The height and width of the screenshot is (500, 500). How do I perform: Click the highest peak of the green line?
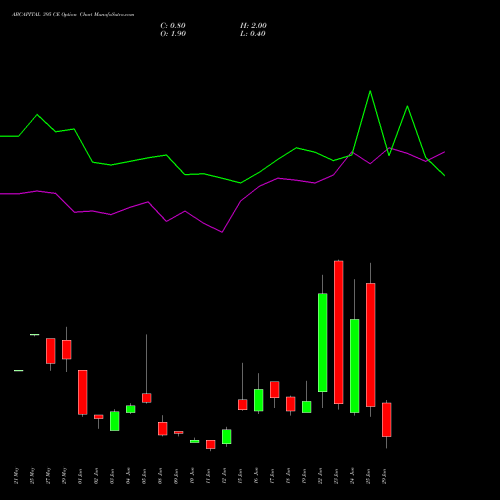[x=370, y=91]
